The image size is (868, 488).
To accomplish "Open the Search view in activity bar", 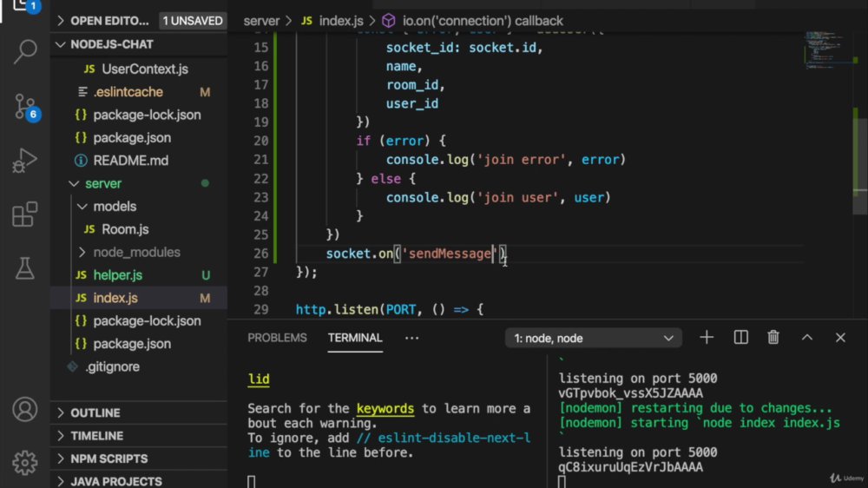I will coord(25,51).
